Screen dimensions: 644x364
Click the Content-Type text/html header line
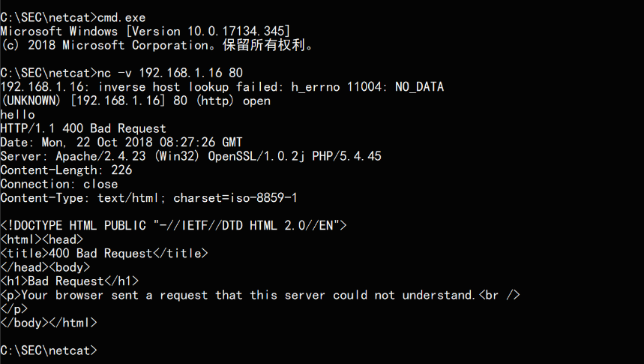148,198
